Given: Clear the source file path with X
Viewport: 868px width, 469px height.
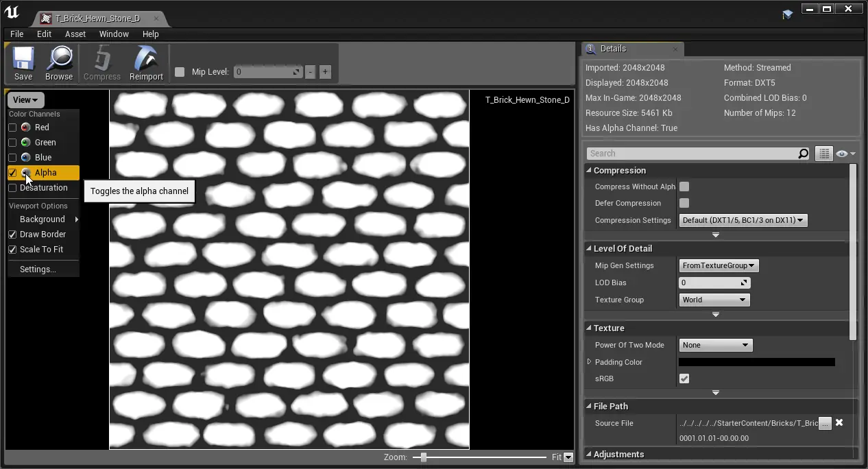Looking at the screenshot, I should tap(839, 423).
